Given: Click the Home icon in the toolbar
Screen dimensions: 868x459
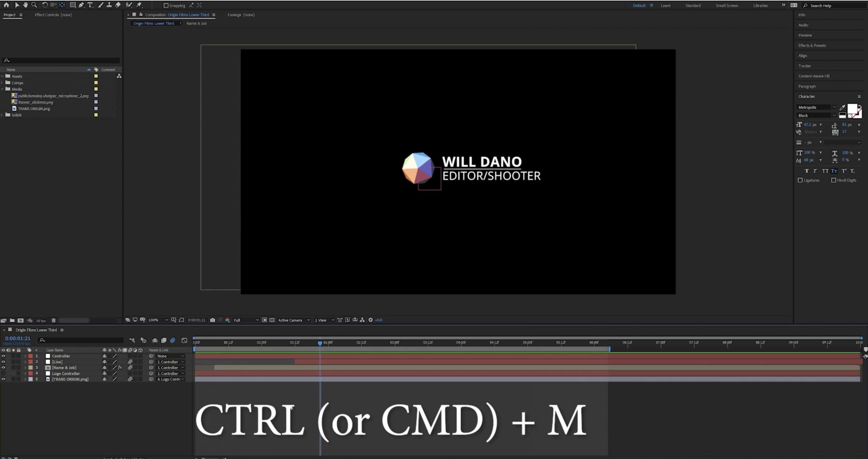Looking at the screenshot, I should coord(6,5).
